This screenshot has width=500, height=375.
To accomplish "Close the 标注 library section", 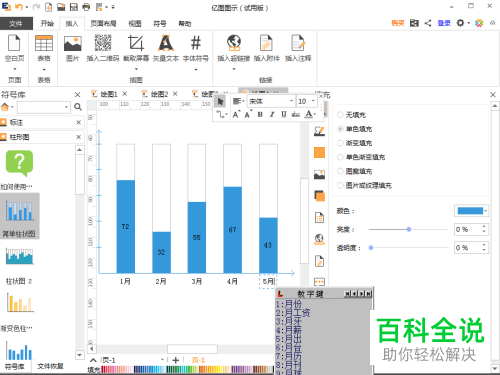I will point(79,122).
